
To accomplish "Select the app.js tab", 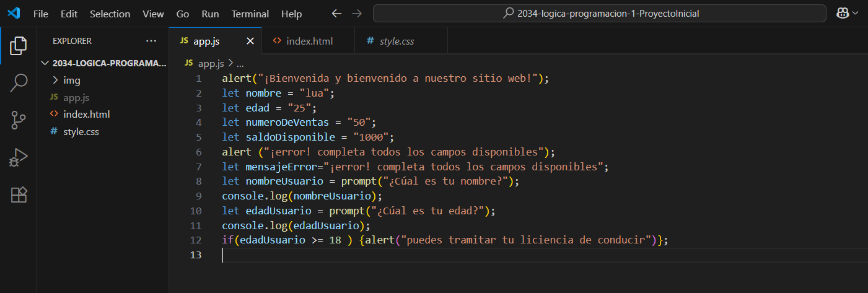I will 216,41.
